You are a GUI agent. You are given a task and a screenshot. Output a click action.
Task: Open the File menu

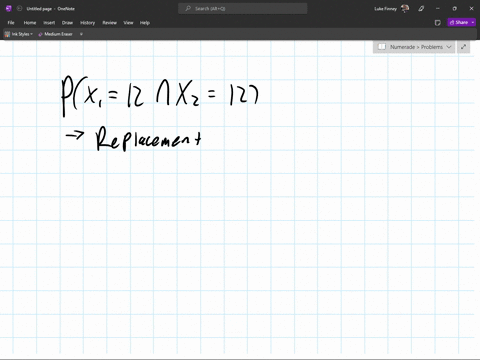coord(11,23)
